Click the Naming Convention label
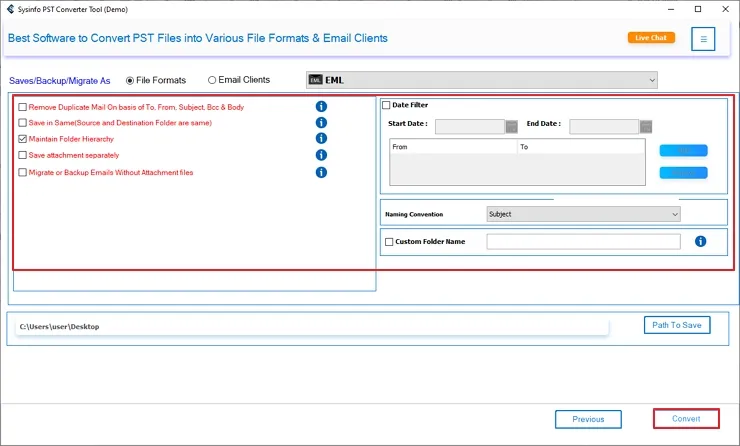Screen dimensions: 740x446 click(x=414, y=214)
